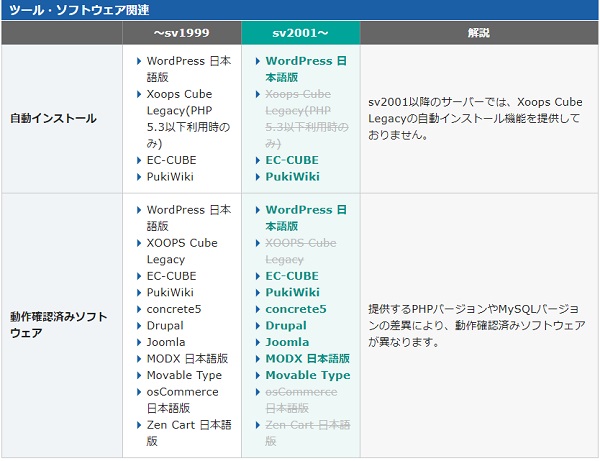This screenshot has height=461, width=600.
Task: Click green Movable Type in the sv2001~ column
Action: coord(308,375)
